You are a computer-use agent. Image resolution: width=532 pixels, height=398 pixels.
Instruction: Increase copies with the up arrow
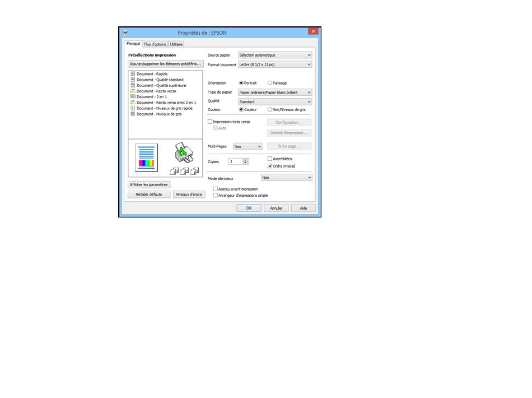[x=246, y=160]
